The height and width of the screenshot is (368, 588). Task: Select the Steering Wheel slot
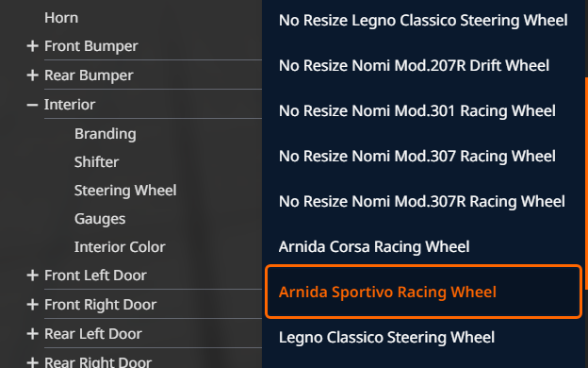coord(125,191)
